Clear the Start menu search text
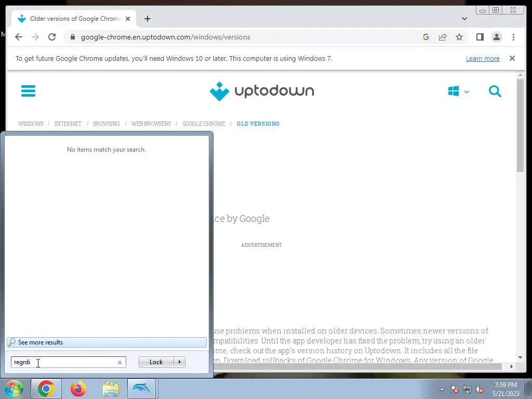Image resolution: width=532 pixels, height=399 pixels. click(x=119, y=362)
